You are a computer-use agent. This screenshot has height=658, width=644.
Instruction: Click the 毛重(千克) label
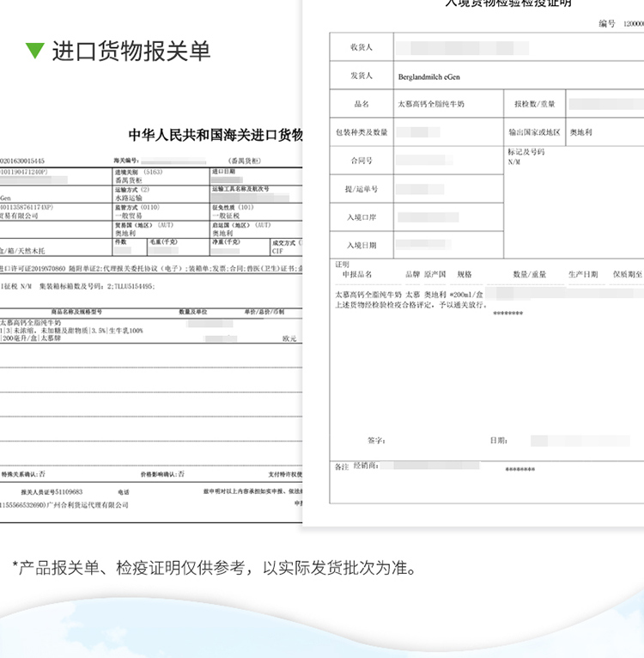pos(163,242)
